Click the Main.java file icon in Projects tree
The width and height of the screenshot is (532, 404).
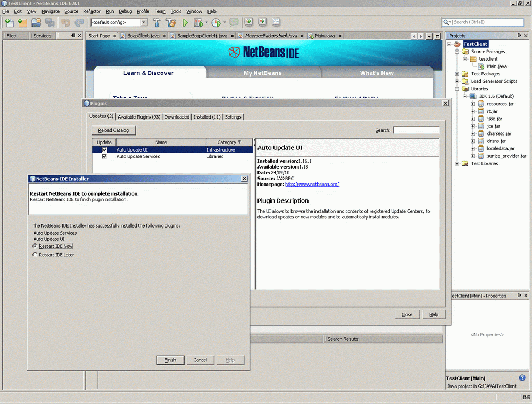[481, 66]
